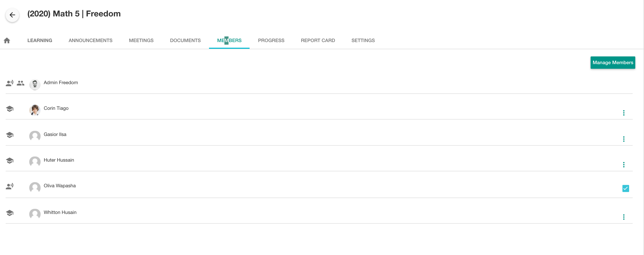Select the name Oliva Wapasha
Screen dimensions: 644x255
click(x=60, y=186)
